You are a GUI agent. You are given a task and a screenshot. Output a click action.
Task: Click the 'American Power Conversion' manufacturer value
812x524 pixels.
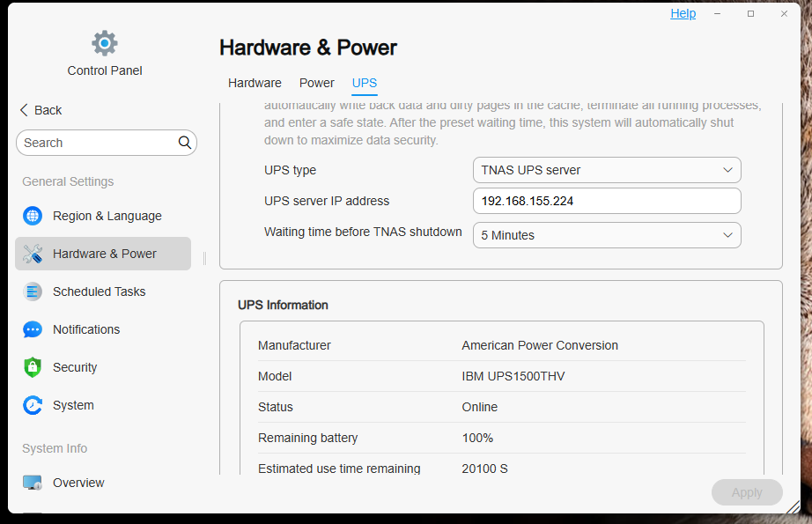click(x=540, y=345)
